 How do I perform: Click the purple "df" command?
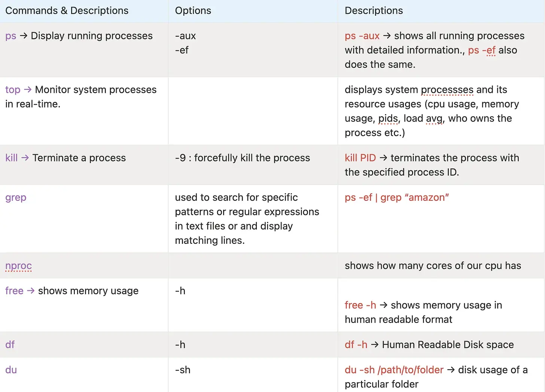coord(10,345)
